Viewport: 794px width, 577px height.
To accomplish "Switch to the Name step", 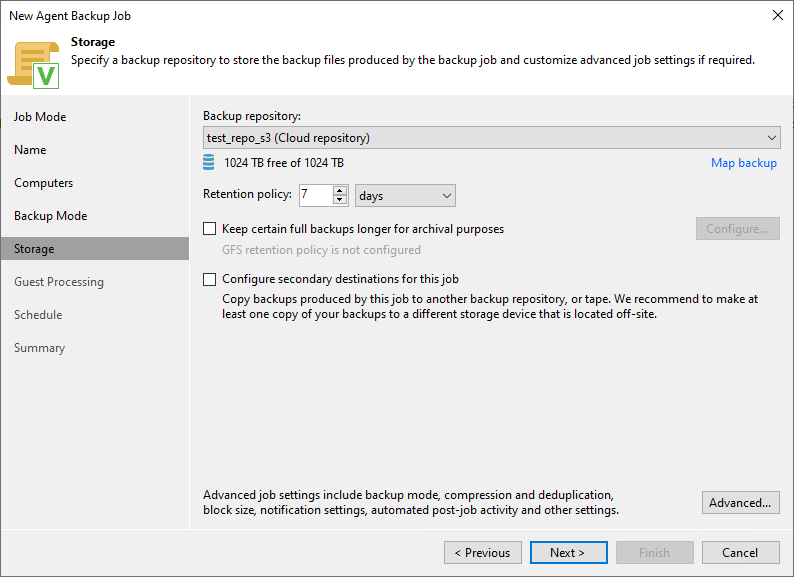I will (30, 150).
